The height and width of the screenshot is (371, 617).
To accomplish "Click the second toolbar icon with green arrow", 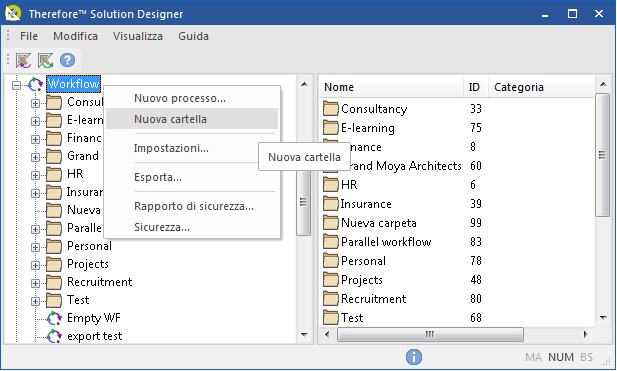I will coord(46,60).
